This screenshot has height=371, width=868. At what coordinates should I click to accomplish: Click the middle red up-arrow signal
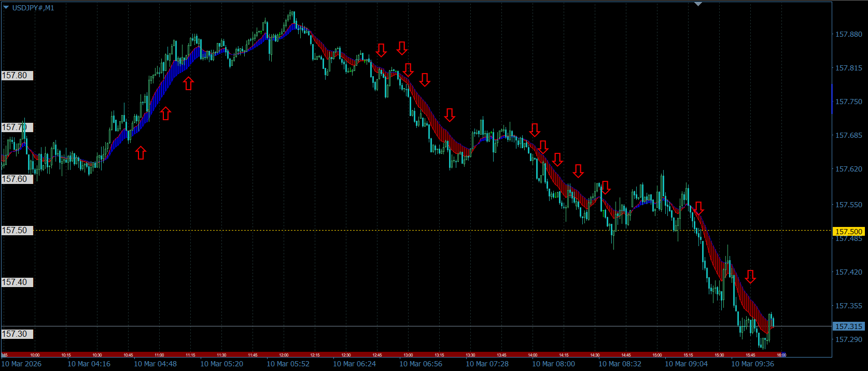pos(165,113)
